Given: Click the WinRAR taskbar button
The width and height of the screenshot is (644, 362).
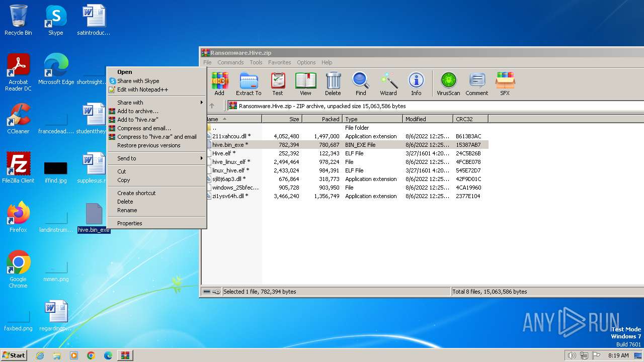Looking at the screenshot, I should (x=125, y=355).
